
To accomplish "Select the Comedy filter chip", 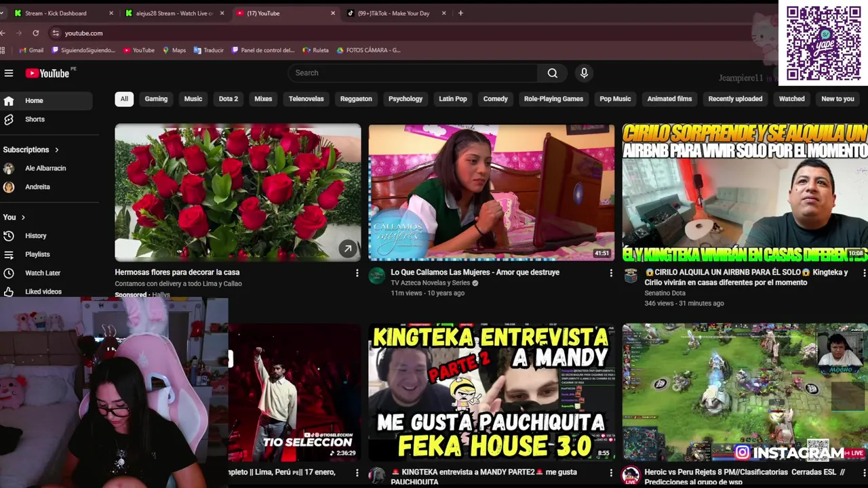I will point(496,99).
